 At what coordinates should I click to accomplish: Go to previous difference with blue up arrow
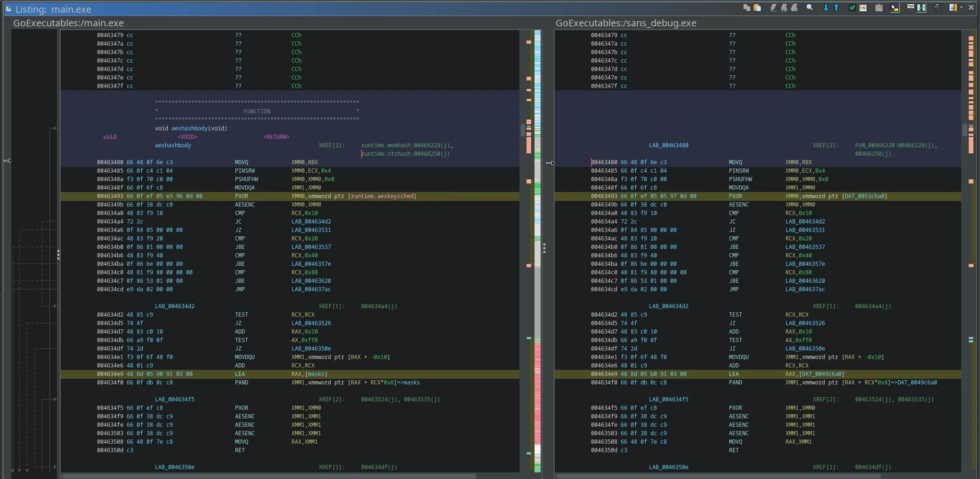[836, 8]
